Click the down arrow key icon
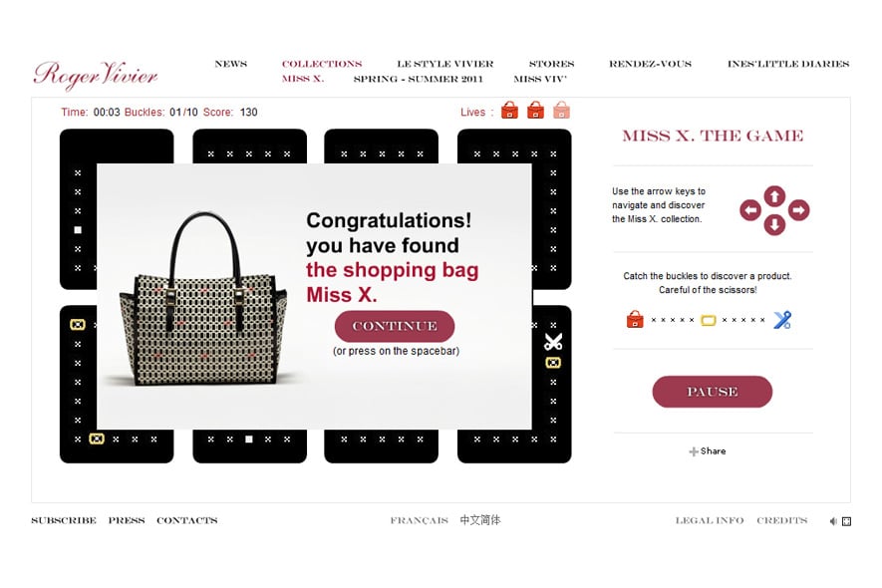Image resolution: width=882 pixels, height=588 pixels. coord(774,224)
